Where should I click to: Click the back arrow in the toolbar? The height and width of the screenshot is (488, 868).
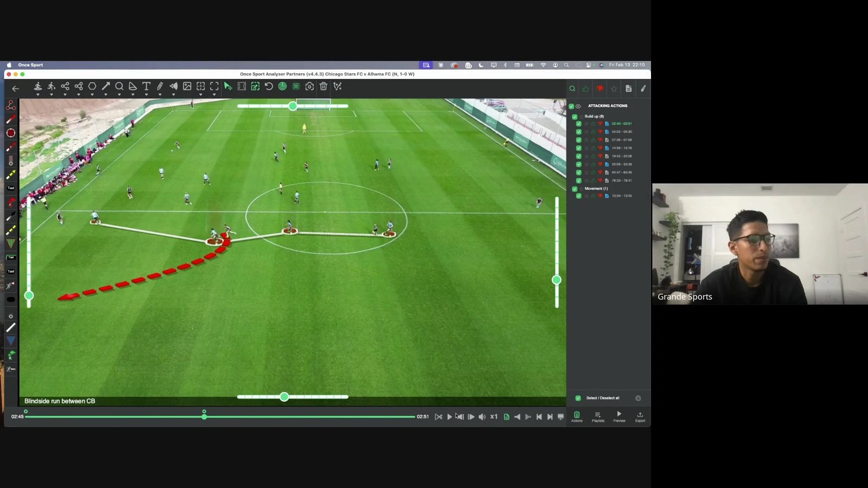[15, 88]
